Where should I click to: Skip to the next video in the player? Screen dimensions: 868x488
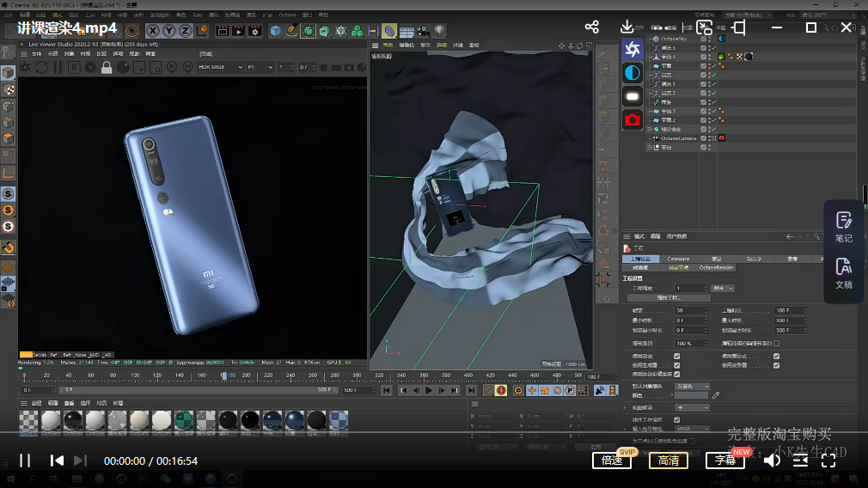tap(80, 461)
